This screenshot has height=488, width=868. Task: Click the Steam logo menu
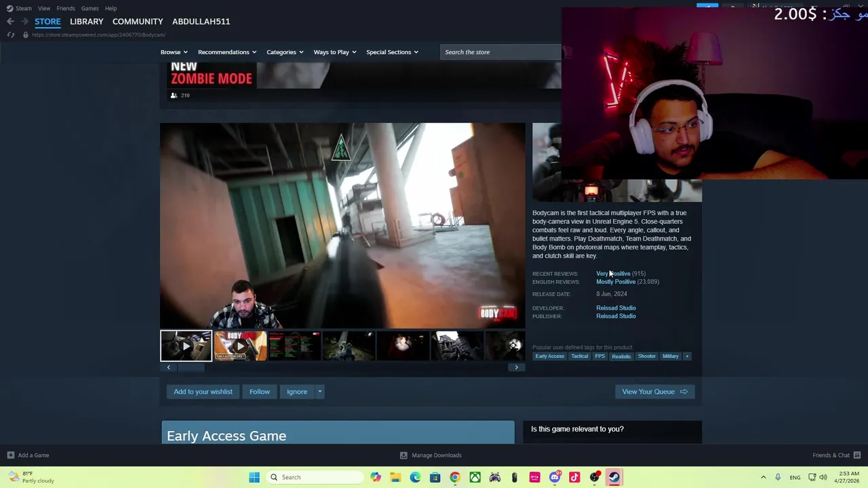point(19,8)
